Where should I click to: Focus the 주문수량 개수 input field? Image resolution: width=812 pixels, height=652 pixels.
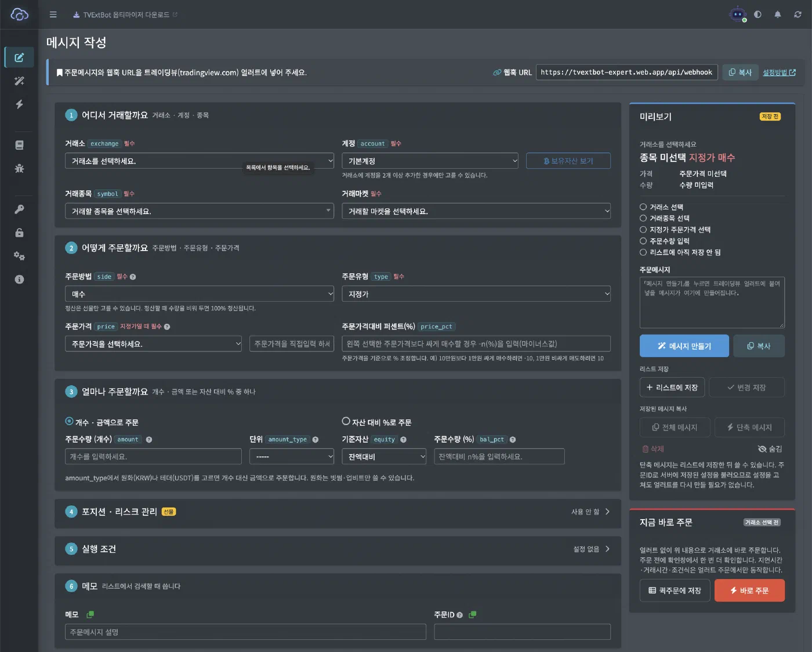click(x=153, y=457)
